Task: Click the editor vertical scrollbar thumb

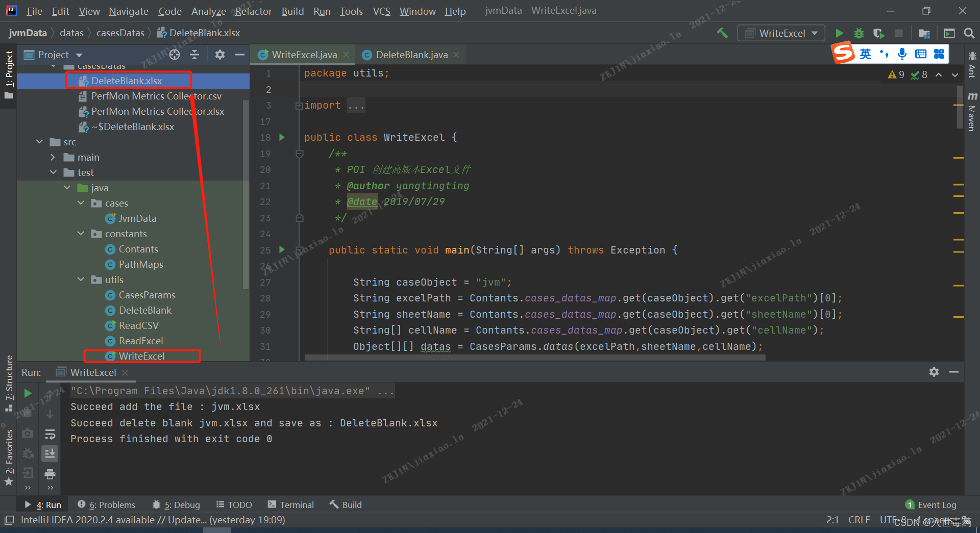Action: (x=960, y=107)
